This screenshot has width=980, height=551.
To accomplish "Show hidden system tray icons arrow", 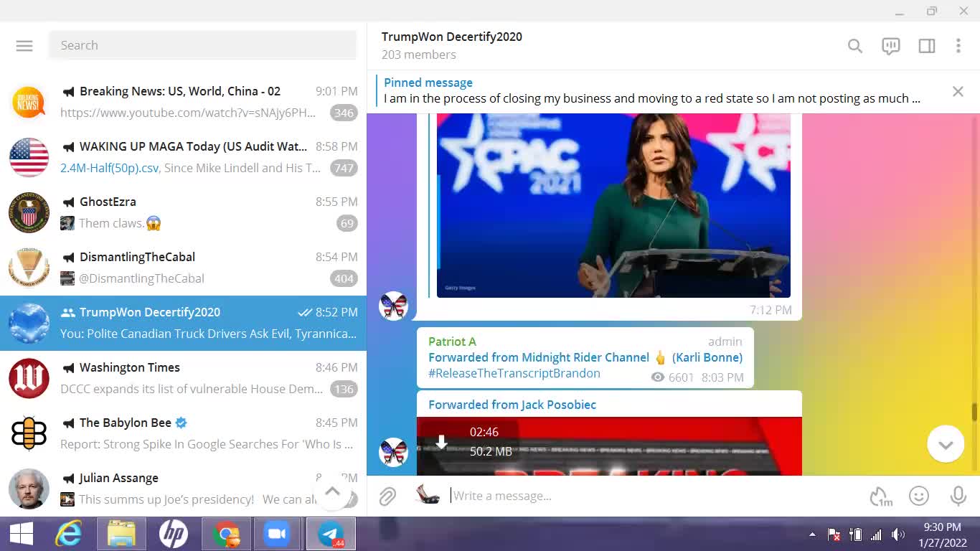I will tap(813, 534).
